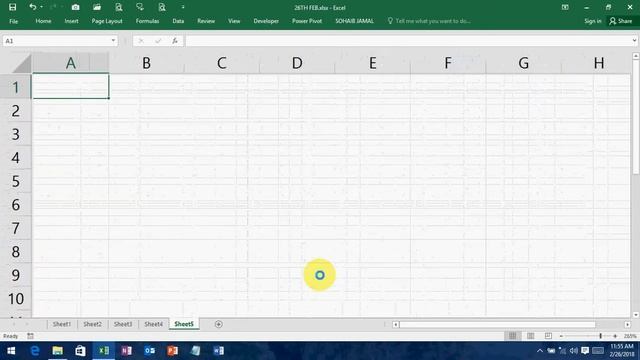Open Ribbon Display Options icon
Image resolution: width=640 pixels, height=360 pixels.
pyautogui.click(x=565, y=7)
